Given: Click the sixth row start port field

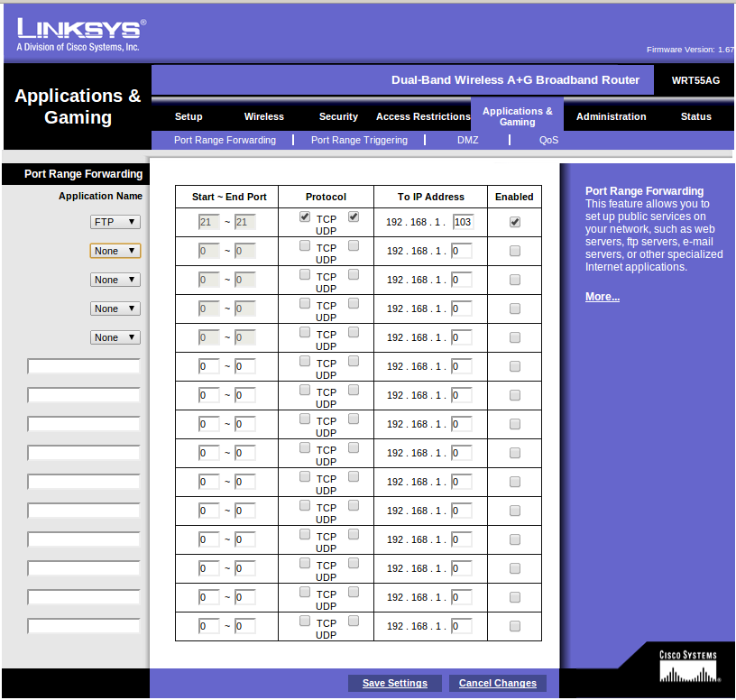Looking at the screenshot, I should (x=209, y=366).
